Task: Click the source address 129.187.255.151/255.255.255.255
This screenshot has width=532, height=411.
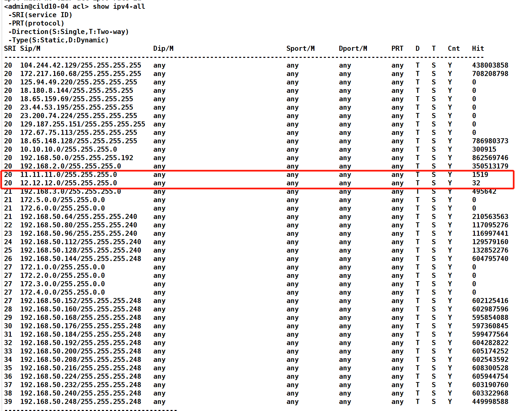Action: [x=83, y=124]
